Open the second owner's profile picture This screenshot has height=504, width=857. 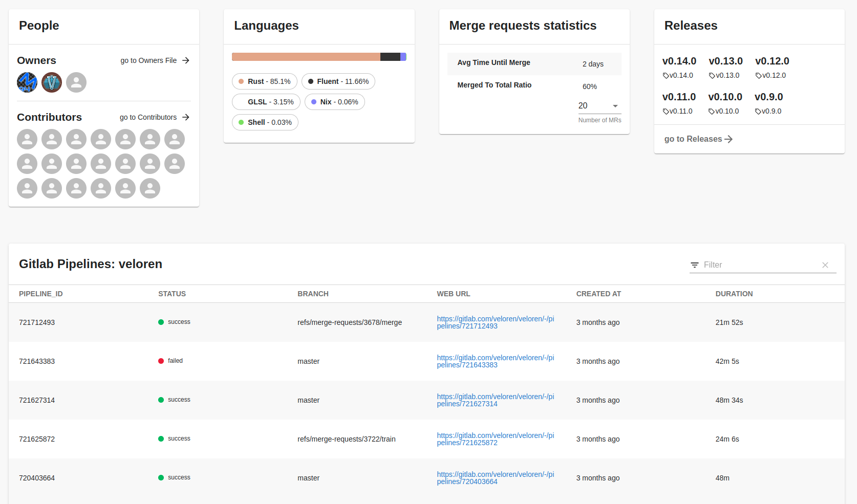pyautogui.click(x=51, y=82)
